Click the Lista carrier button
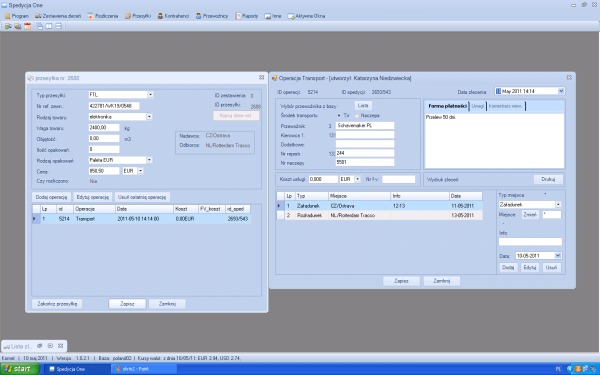600x375 pixels. [363, 105]
